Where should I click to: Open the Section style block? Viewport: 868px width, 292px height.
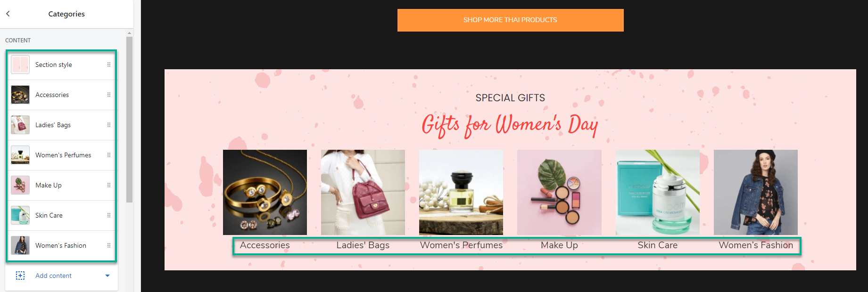click(61, 65)
